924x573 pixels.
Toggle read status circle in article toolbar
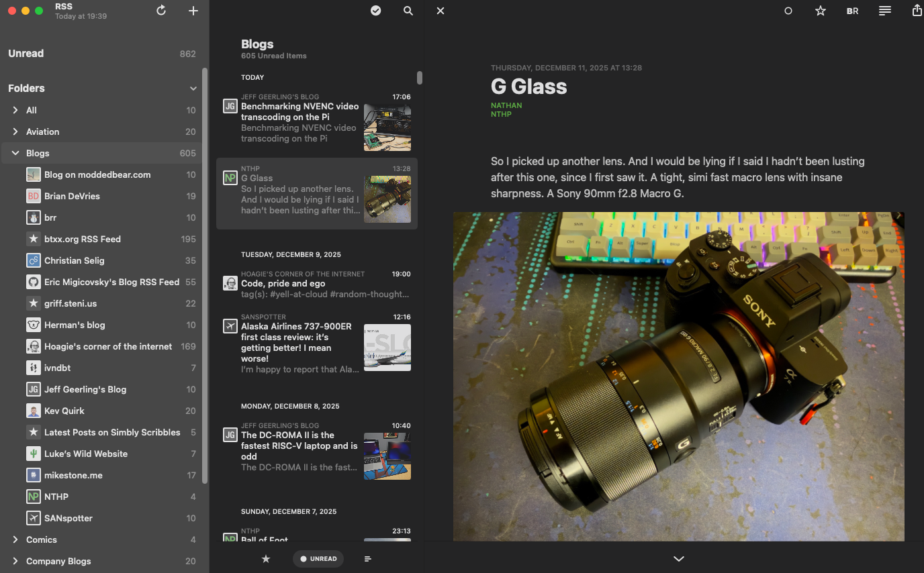tap(788, 11)
